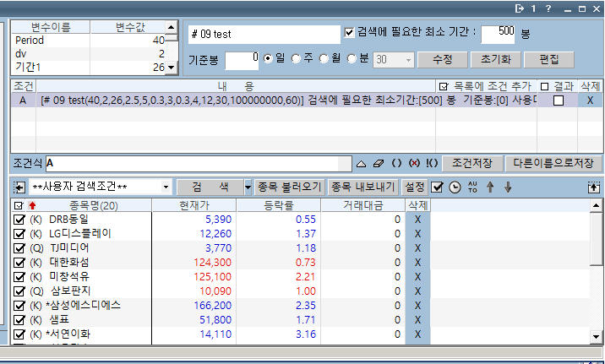Insert parentheses with the () icon
Screen dimensions: 605x364
click(396, 164)
